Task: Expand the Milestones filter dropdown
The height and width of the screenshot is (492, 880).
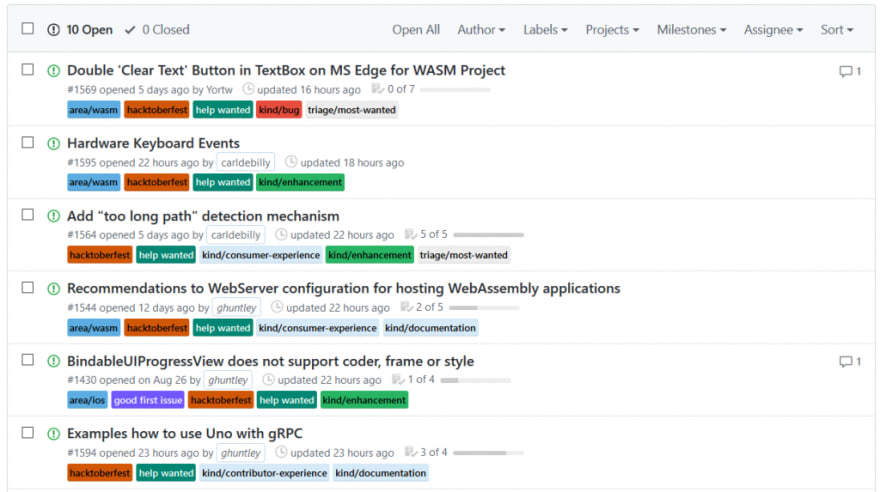Action: click(x=691, y=30)
